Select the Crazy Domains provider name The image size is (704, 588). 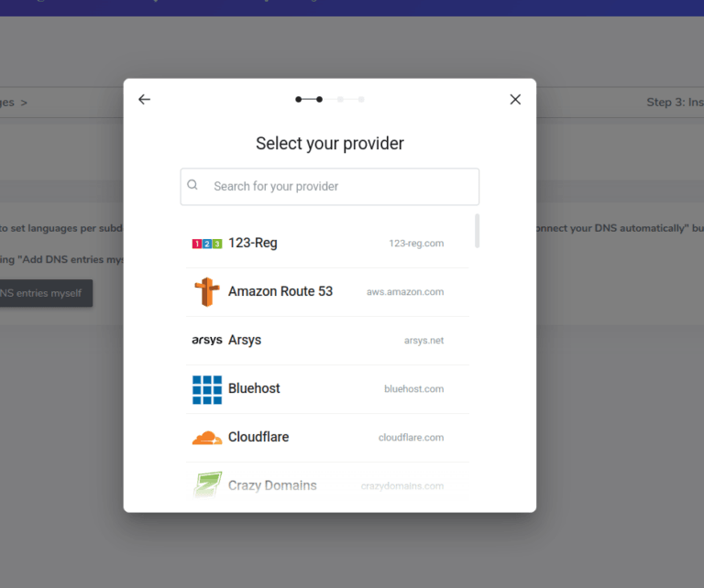click(x=272, y=485)
